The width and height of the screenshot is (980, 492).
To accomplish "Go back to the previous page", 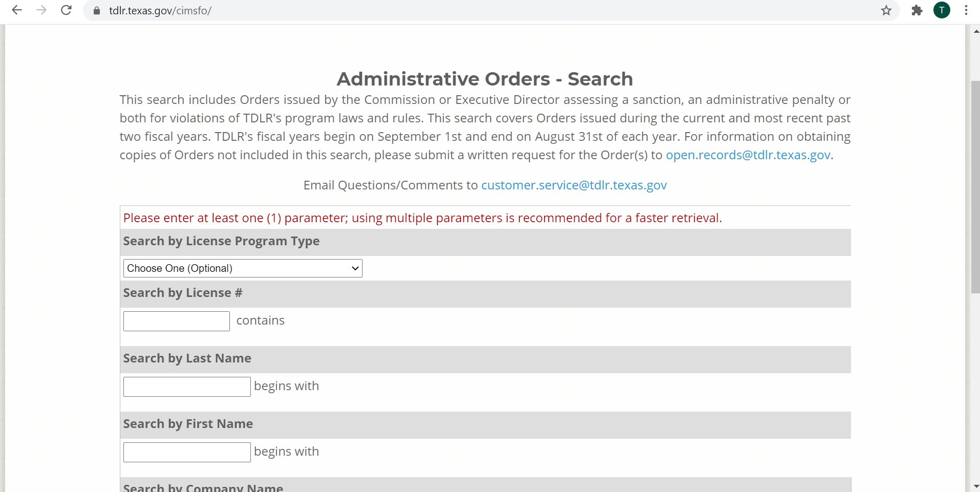I will 17,10.
